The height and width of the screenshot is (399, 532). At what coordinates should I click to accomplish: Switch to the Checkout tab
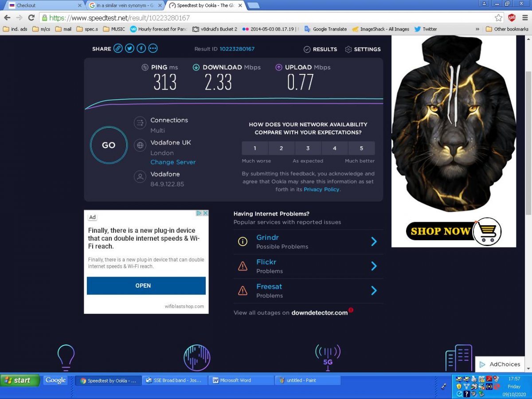tap(44, 5)
